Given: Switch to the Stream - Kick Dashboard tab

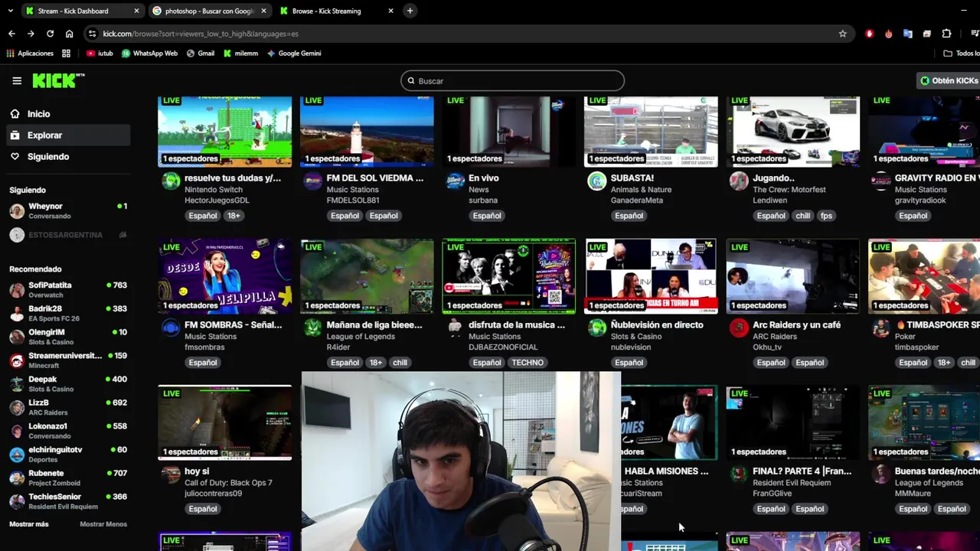Looking at the screenshot, I should [x=82, y=11].
